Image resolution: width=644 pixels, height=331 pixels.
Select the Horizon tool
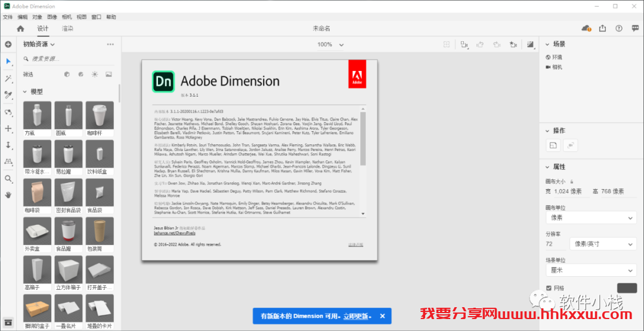[x=8, y=162]
